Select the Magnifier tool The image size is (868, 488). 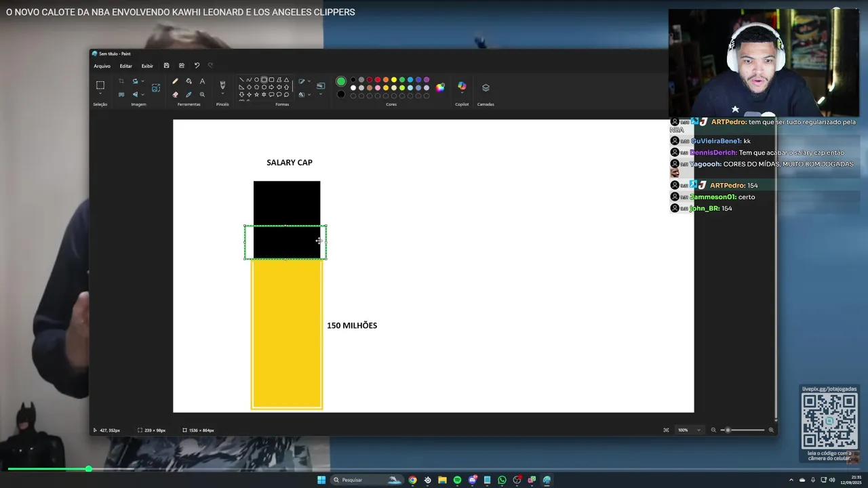[x=202, y=95]
